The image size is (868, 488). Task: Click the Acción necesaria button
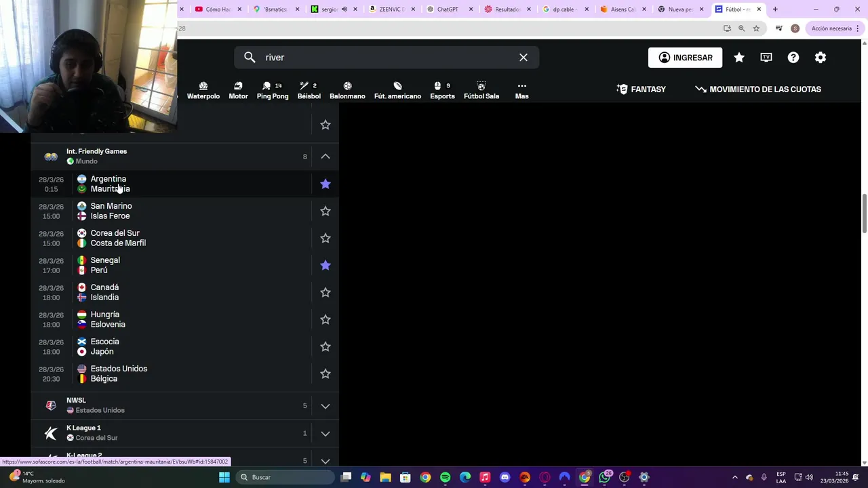pyautogui.click(x=835, y=28)
